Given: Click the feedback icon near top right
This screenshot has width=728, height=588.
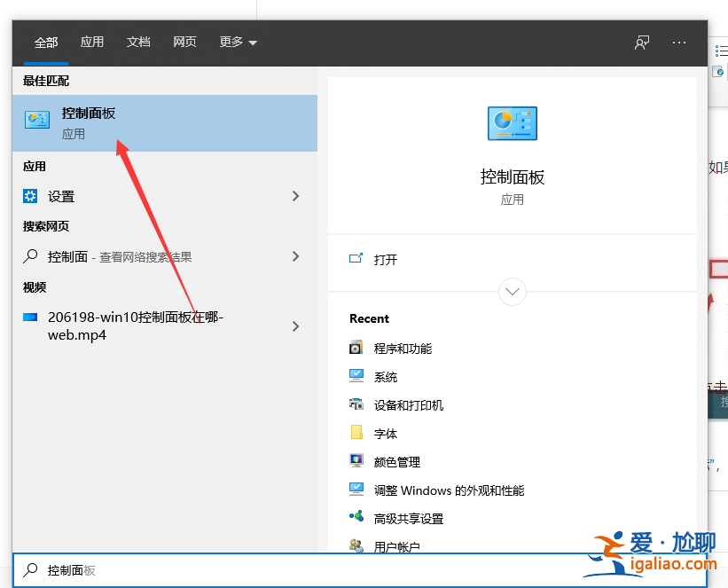Looking at the screenshot, I should point(641,42).
